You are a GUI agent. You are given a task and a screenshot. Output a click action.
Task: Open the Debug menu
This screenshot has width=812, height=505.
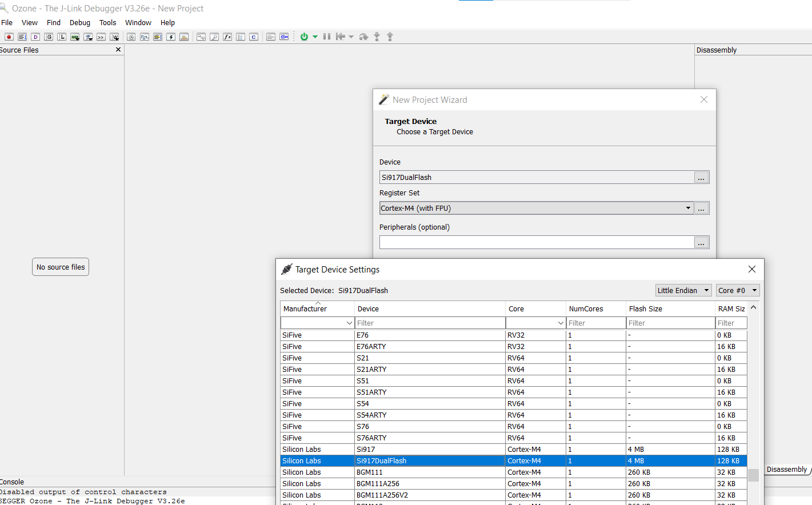pyautogui.click(x=80, y=23)
